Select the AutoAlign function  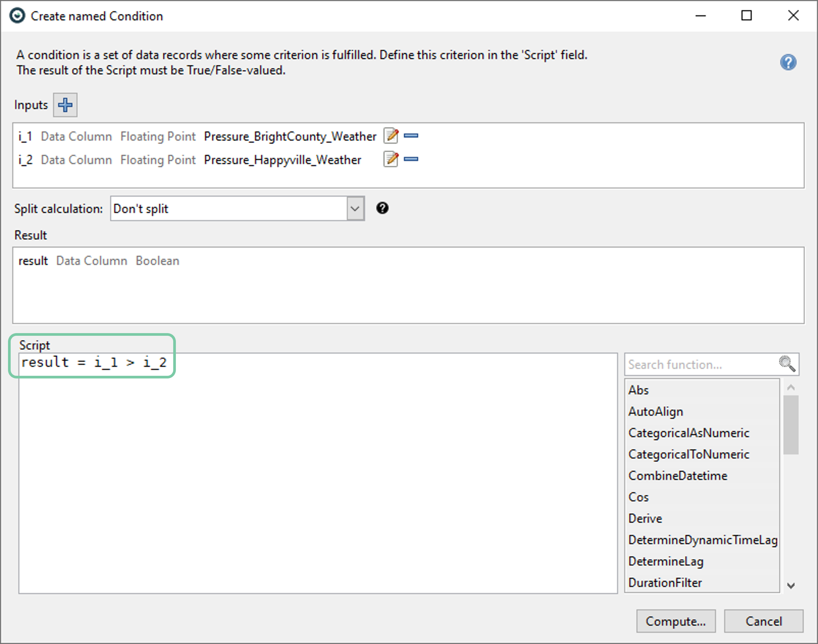click(x=655, y=411)
